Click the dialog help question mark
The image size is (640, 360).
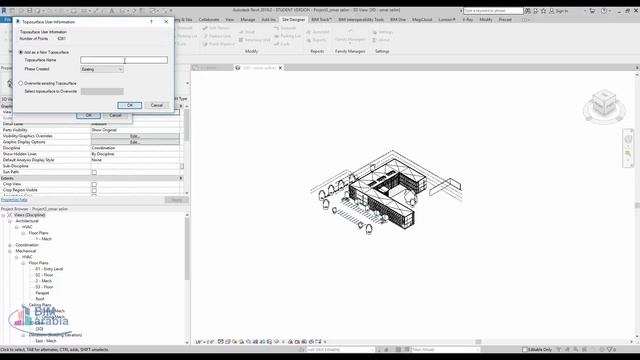[x=151, y=22]
